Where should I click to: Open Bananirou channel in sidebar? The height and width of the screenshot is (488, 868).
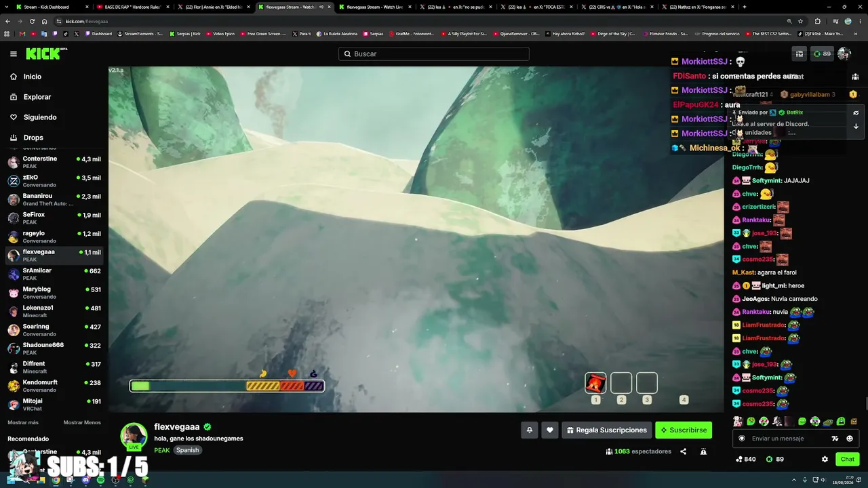point(54,199)
